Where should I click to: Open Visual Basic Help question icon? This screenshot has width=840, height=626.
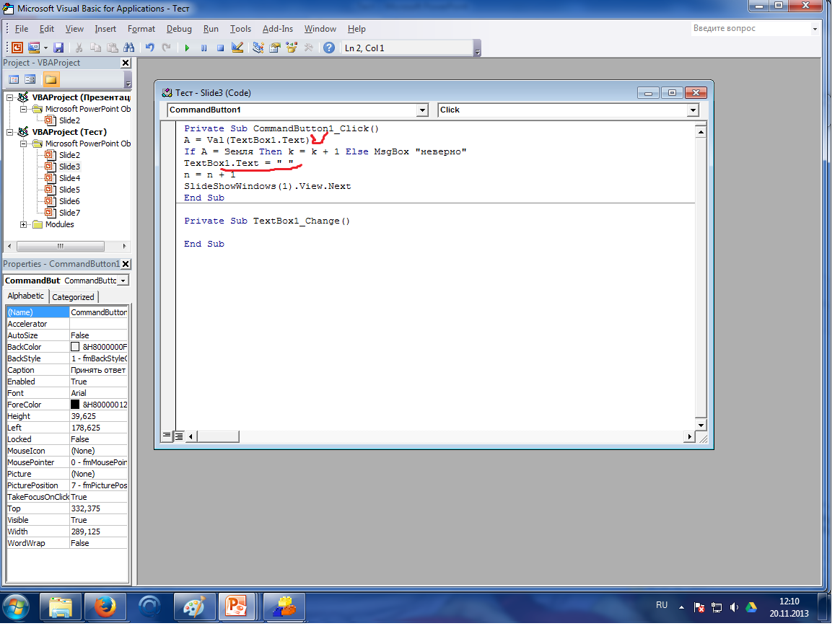click(329, 48)
